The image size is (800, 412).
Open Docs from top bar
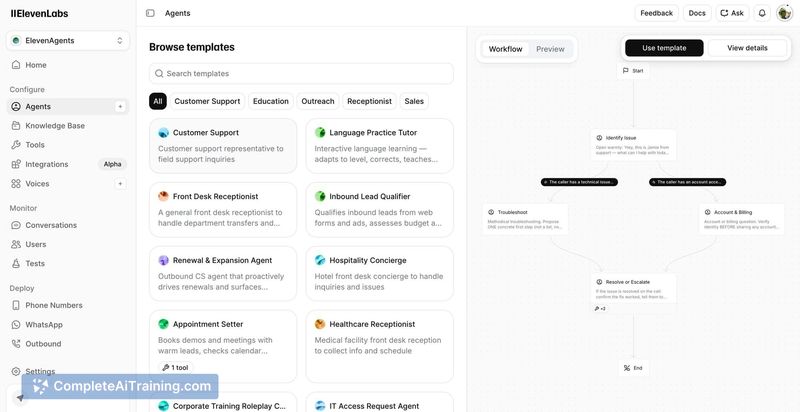click(697, 13)
